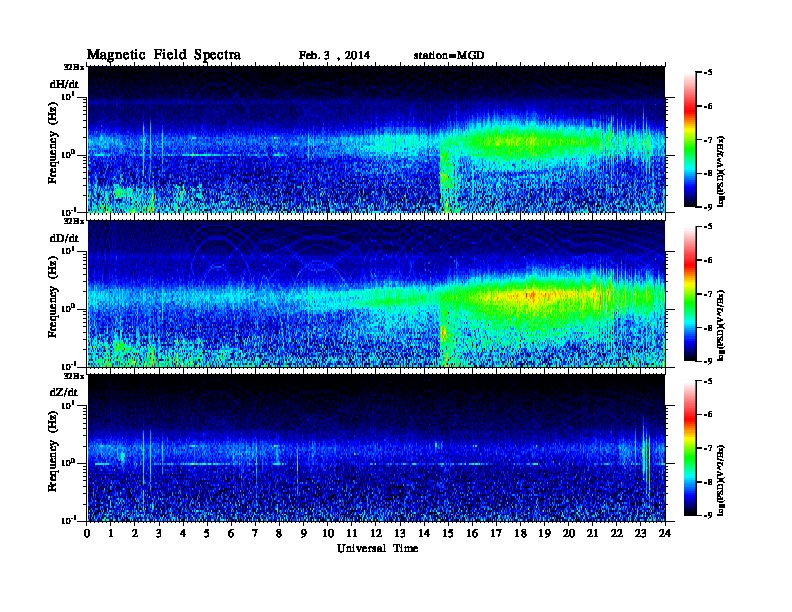792x612 pixels.
Task: Click the "10" hour tick label
Action: pos(328,534)
